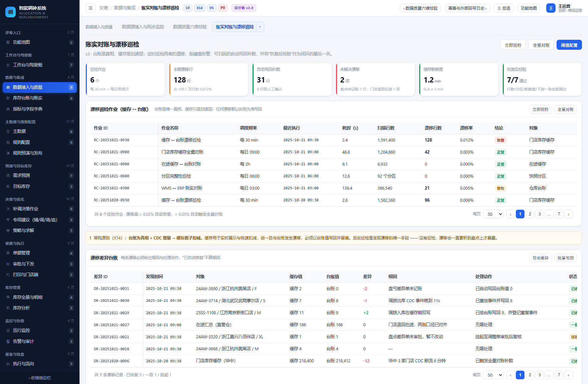This screenshot has height=384, width=588.
Task: Click the 设计稿 v2.0 badge
Action: point(244,8)
